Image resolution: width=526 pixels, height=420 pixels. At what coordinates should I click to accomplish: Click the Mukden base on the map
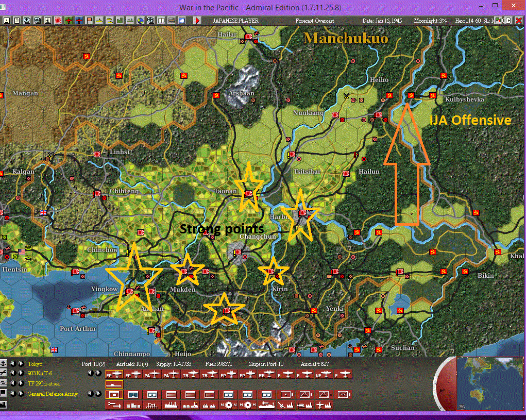click(x=184, y=271)
